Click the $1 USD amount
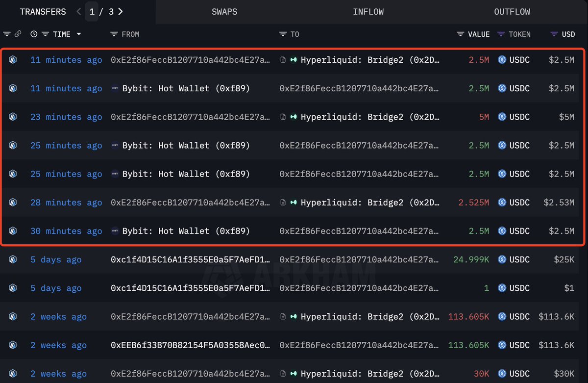The width and height of the screenshot is (588, 383). point(569,288)
